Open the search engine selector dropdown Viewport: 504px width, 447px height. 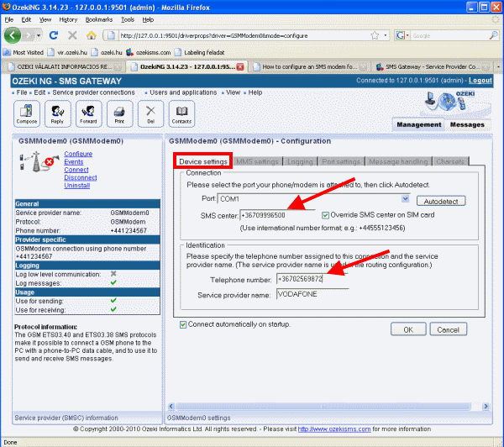tap(407, 35)
